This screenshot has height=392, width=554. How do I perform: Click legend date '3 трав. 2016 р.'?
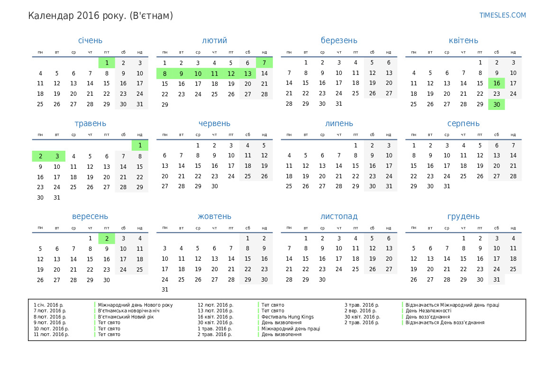362,305
